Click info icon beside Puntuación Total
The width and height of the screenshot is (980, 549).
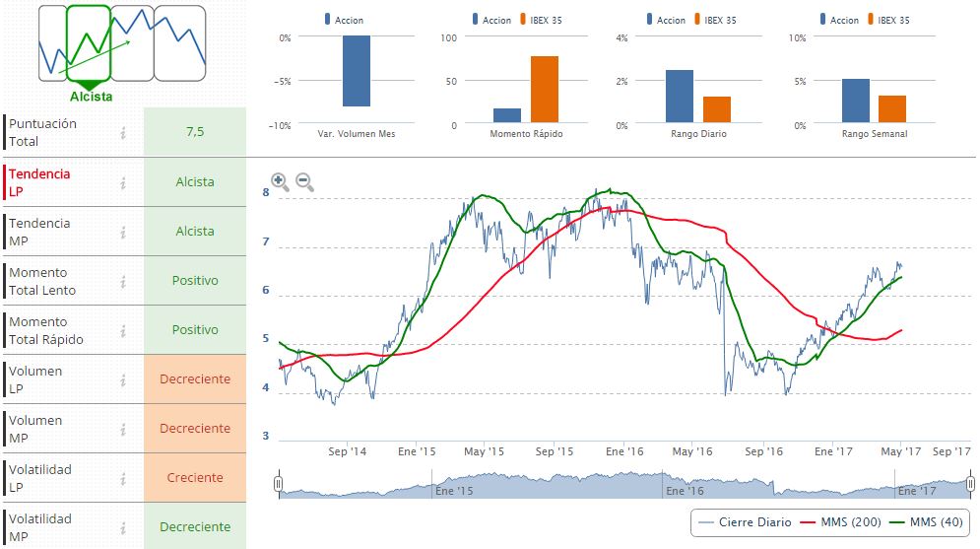(123, 133)
